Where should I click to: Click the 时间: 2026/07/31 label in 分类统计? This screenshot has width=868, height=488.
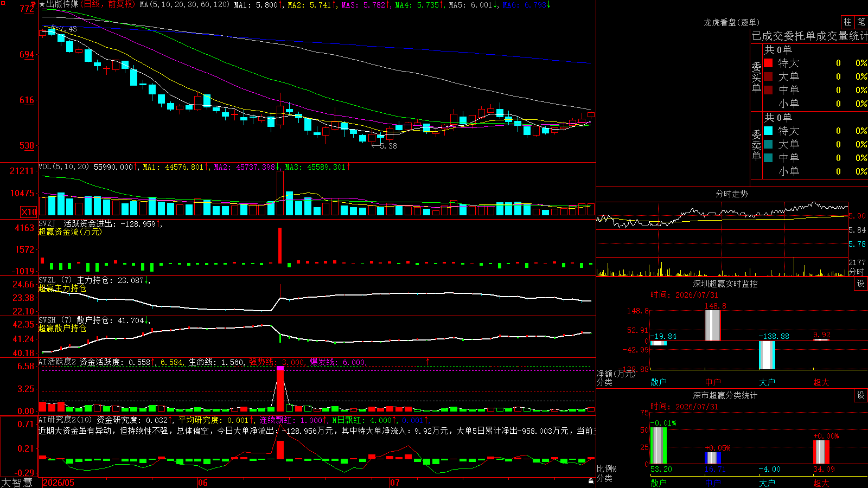click(684, 407)
